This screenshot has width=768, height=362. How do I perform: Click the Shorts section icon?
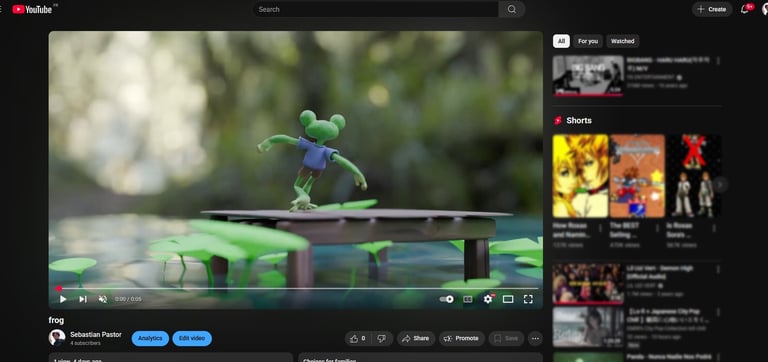click(x=558, y=121)
